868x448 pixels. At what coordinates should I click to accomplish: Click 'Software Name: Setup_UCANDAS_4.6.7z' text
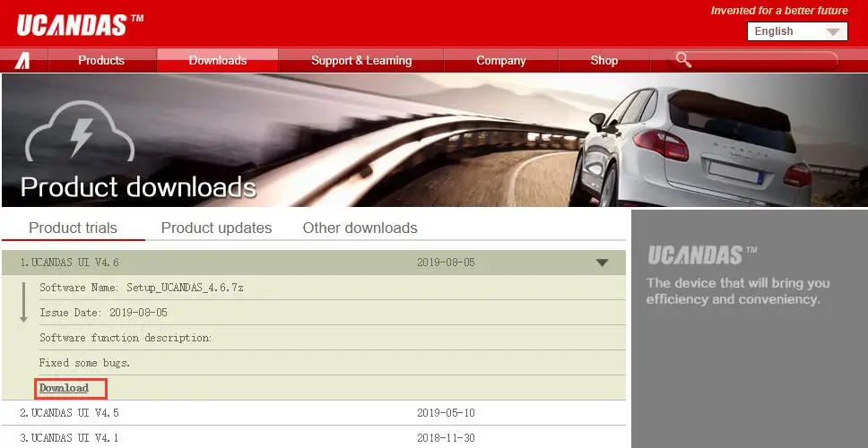(141, 288)
